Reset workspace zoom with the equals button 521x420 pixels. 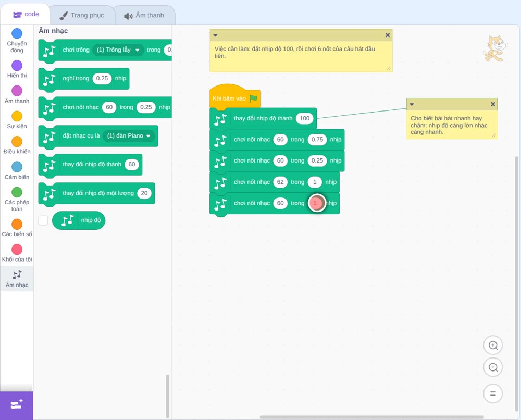click(x=493, y=393)
